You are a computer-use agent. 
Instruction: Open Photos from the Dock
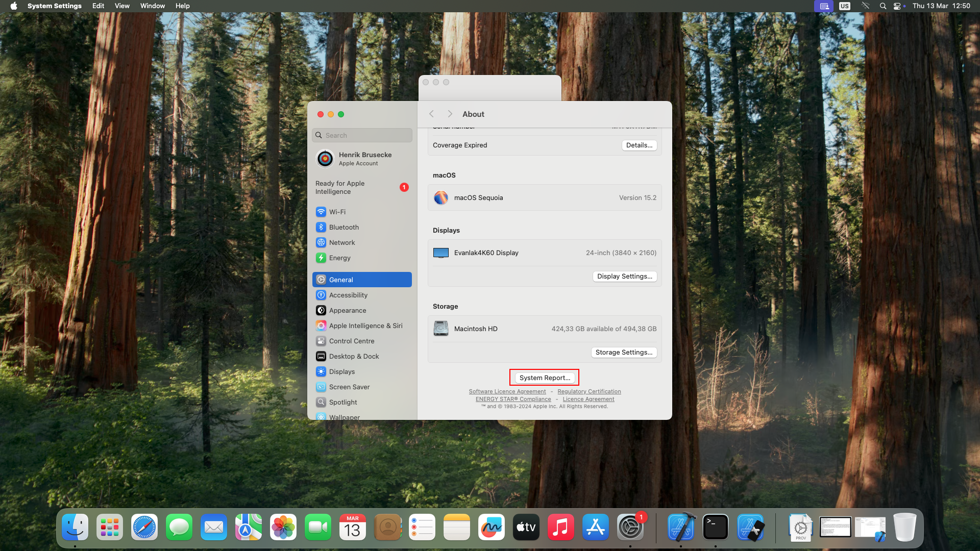[283, 527]
